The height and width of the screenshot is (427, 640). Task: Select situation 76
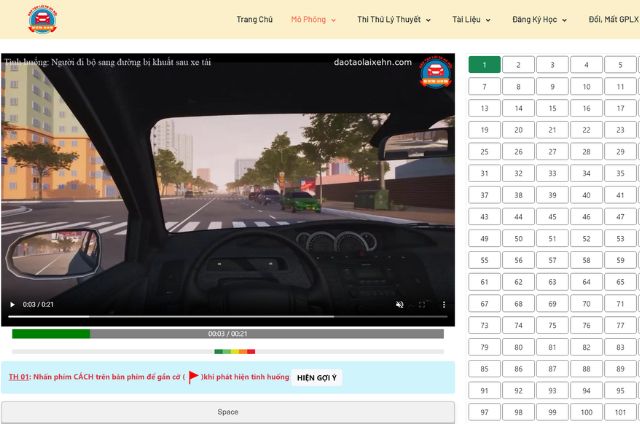tap(587, 325)
